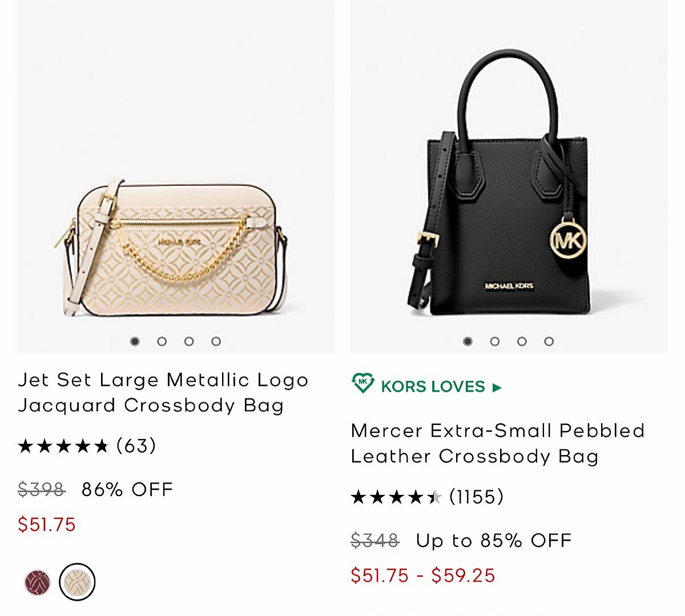Show second image of Mercer bag
The width and height of the screenshot is (685, 616).
[x=495, y=341]
